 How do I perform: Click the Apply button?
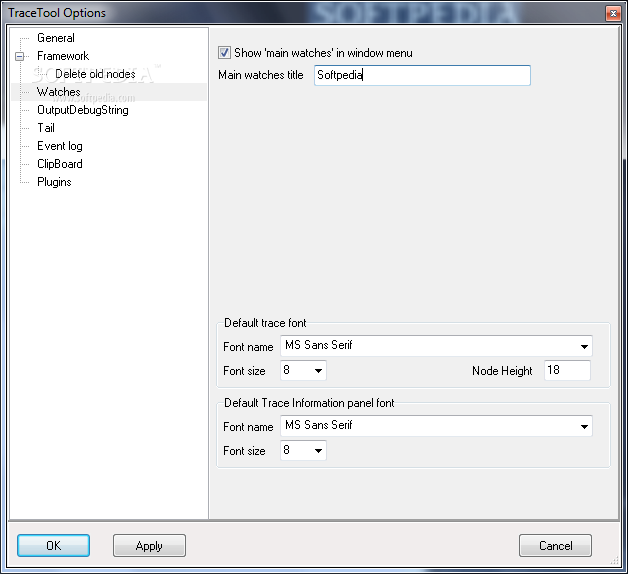149,546
